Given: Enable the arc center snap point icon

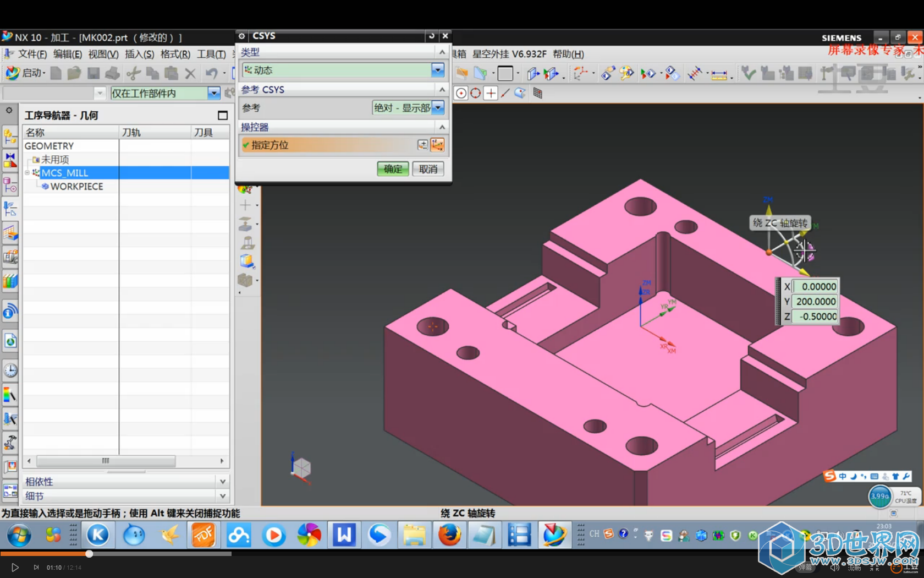Looking at the screenshot, I should 461,93.
